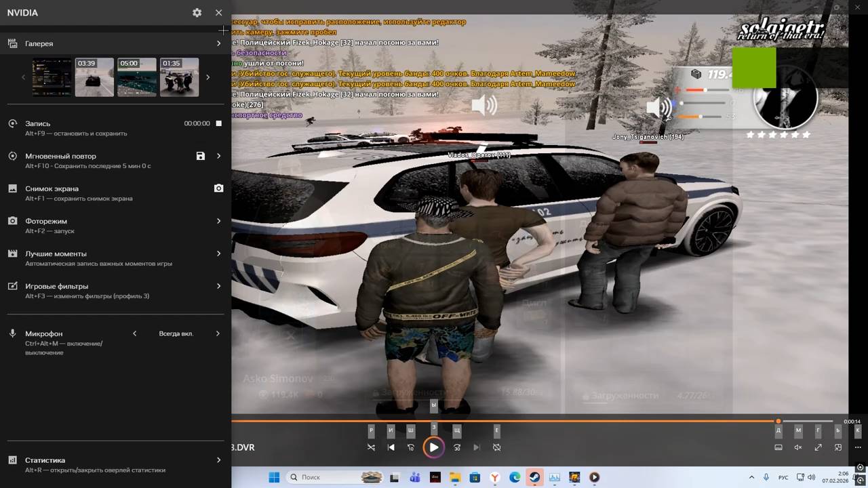Skip forward 30 seconds in player

pyautogui.click(x=457, y=447)
